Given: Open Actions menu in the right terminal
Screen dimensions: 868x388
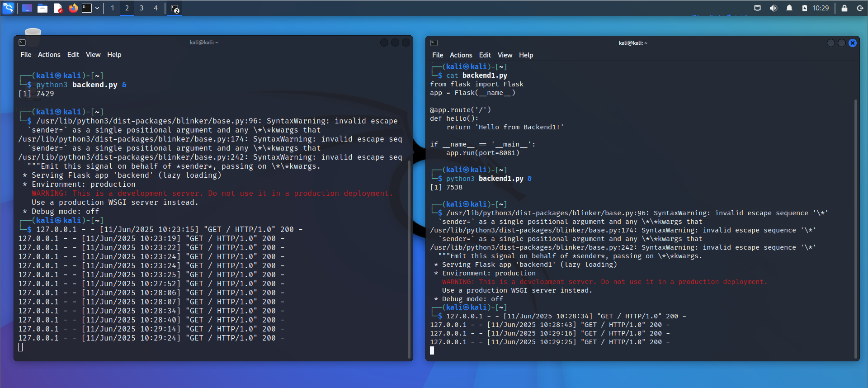Looking at the screenshot, I should click(x=461, y=55).
